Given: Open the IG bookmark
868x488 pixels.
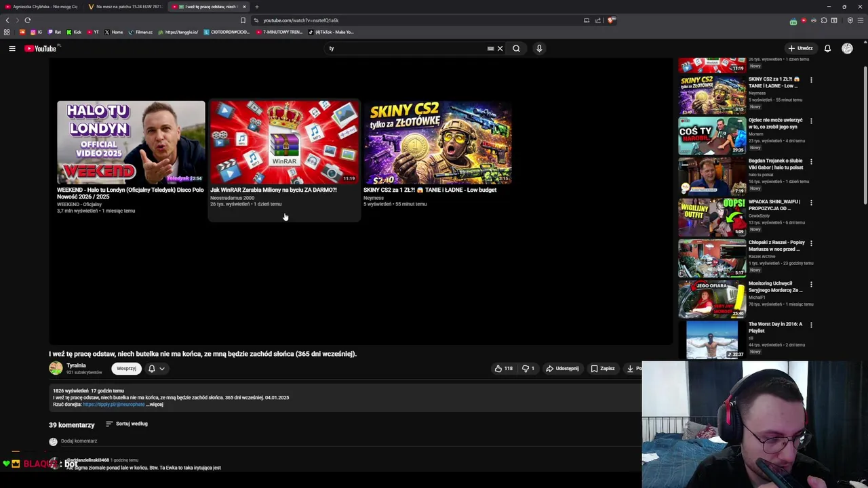Looking at the screenshot, I should point(36,32).
